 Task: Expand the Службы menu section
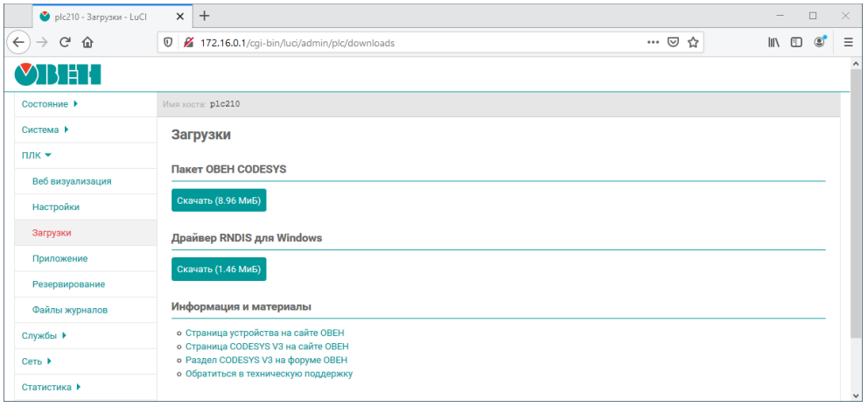click(x=44, y=335)
